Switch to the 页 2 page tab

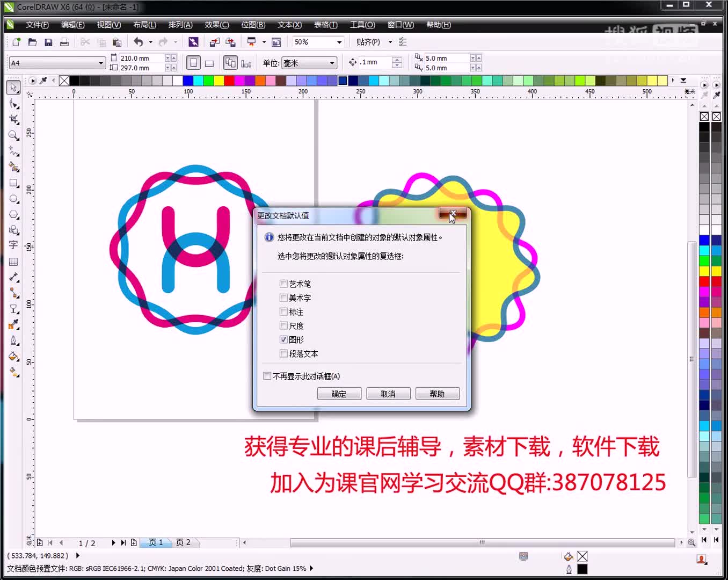[x=184, y=542]
